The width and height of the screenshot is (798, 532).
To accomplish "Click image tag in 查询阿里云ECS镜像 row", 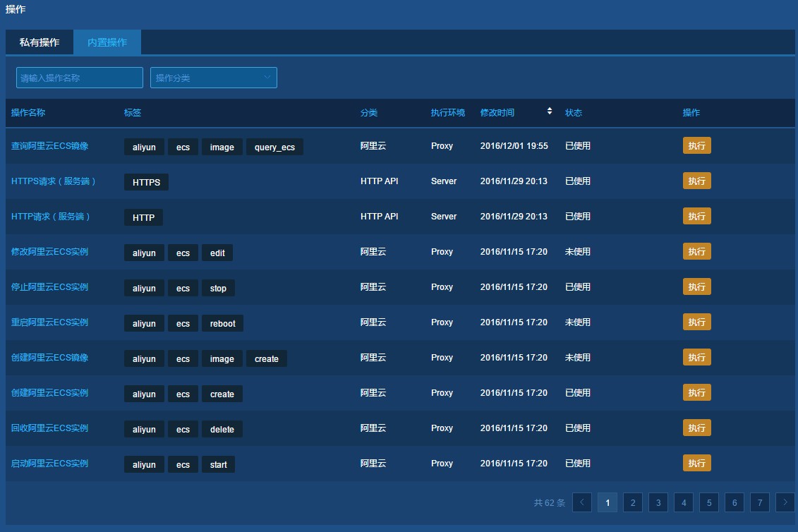I will click(222, 147).
